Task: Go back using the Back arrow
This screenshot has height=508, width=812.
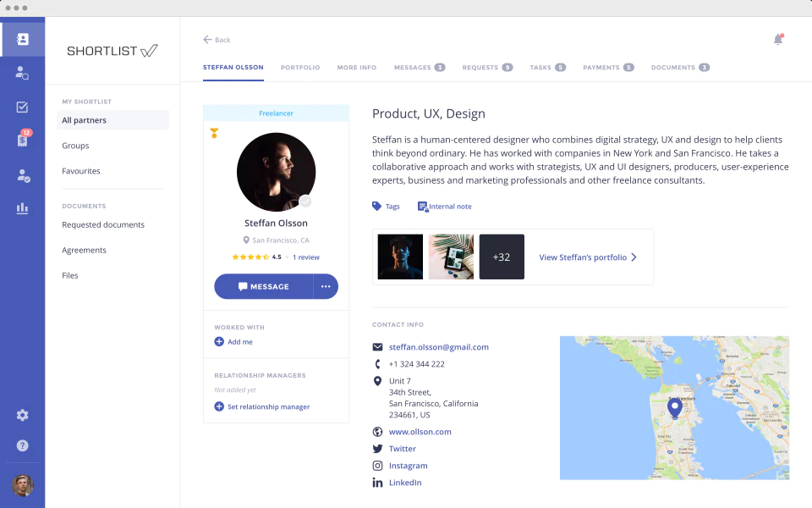Action: (217, 40)
